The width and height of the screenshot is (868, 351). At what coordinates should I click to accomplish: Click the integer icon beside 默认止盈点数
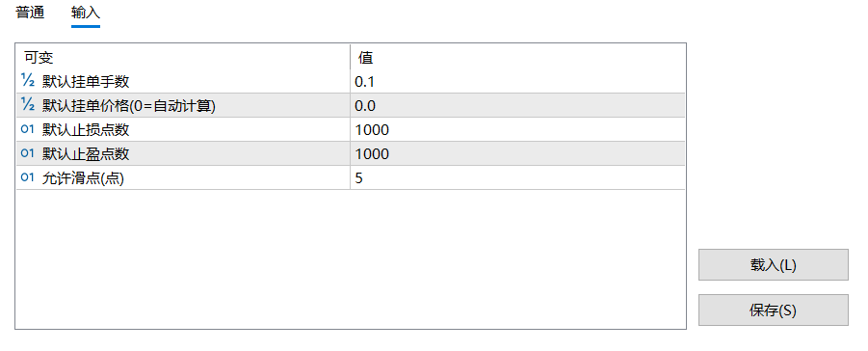click(x=28, y=153)
